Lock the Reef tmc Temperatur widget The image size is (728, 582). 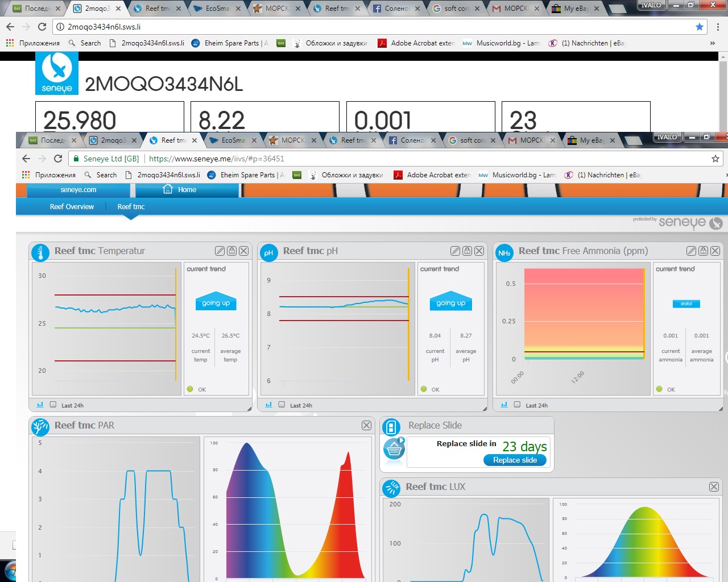click(x=231, y=251)
